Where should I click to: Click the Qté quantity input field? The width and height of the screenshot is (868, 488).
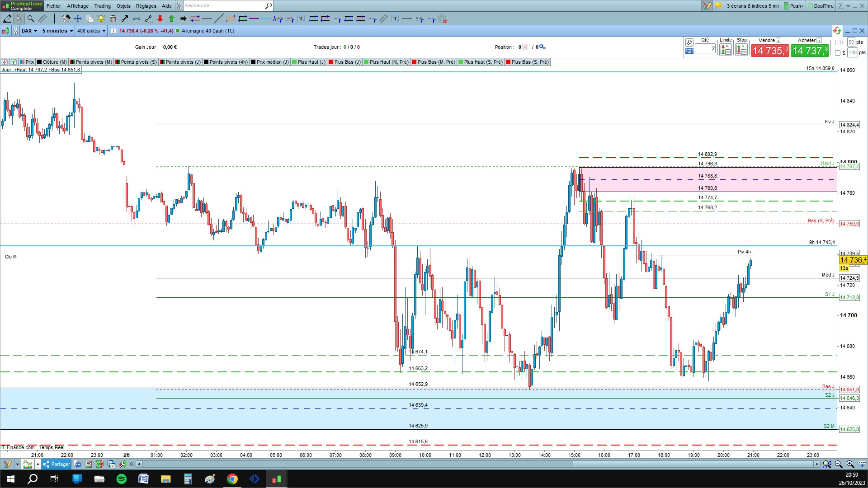coord(705,48)
